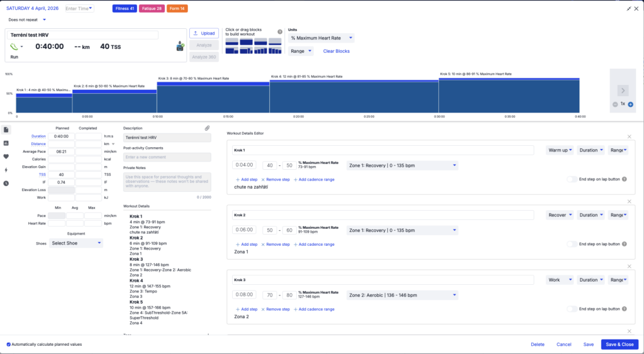
Task: Enable End step on lap button for Krok 2
Action: [x=572, y=244]
